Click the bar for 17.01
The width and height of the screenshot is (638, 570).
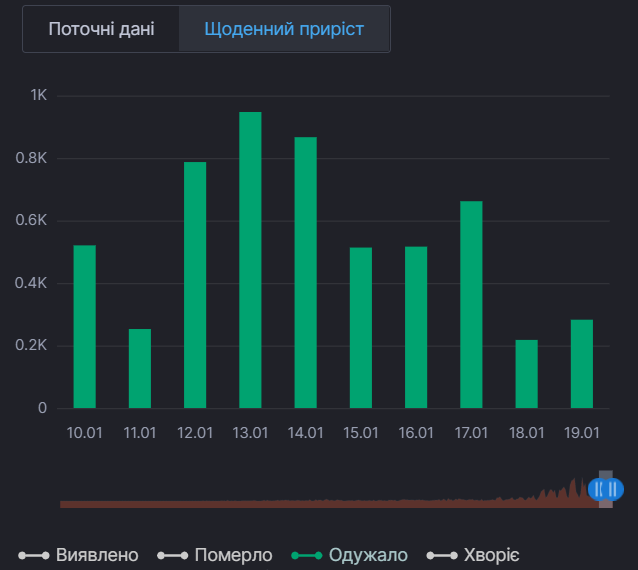click(x=471, y=305)
